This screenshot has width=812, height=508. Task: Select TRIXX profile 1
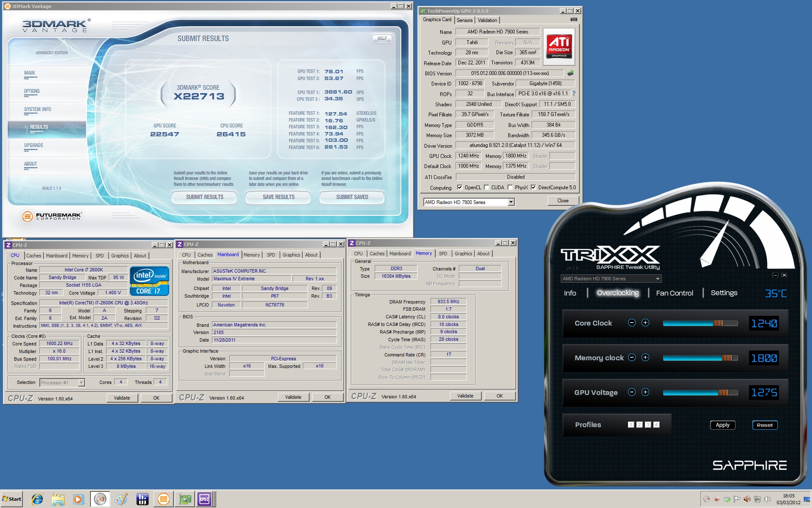[x=631, y=425]
